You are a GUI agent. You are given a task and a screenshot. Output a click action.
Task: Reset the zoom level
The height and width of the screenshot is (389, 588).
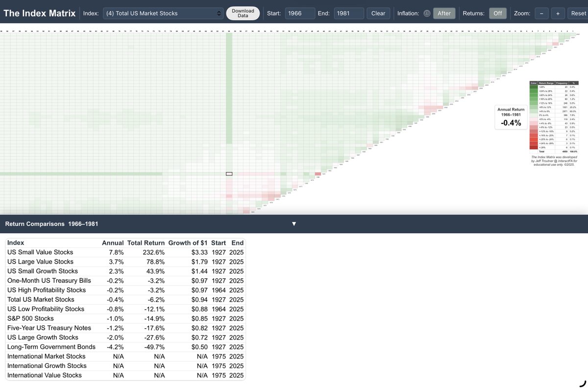click(x=578, y=13)
